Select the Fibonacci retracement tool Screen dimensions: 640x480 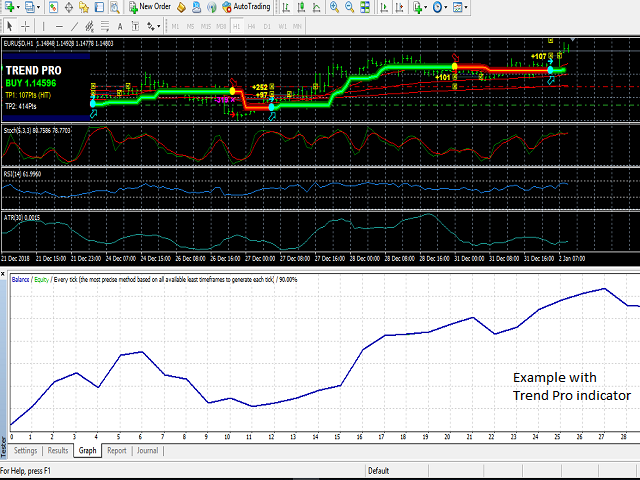[105, 27]
